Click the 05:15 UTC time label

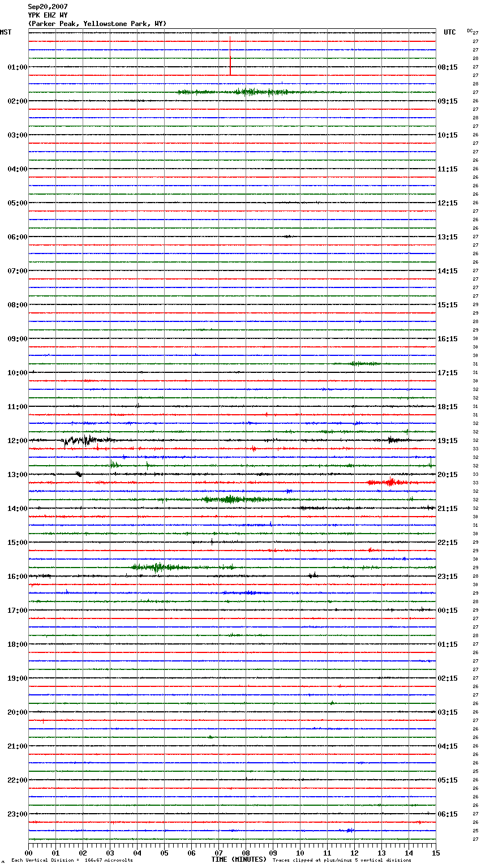pyautogui.click(x=448, y=780)
